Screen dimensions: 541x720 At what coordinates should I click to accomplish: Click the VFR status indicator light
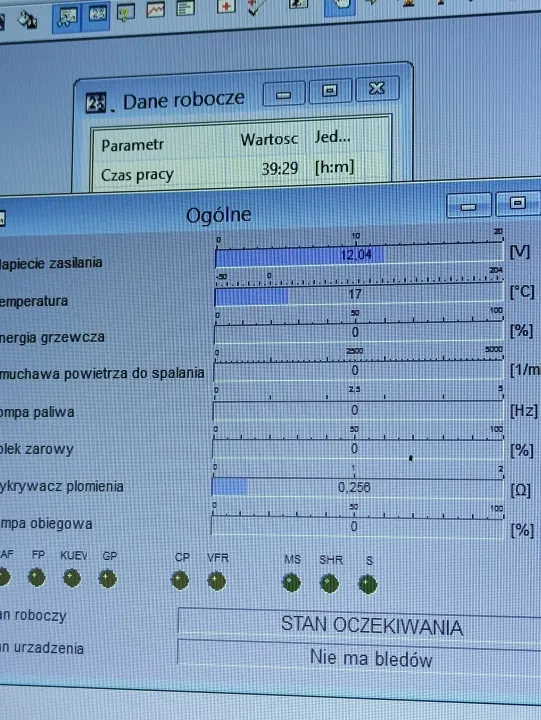click(x=216, y=581)
